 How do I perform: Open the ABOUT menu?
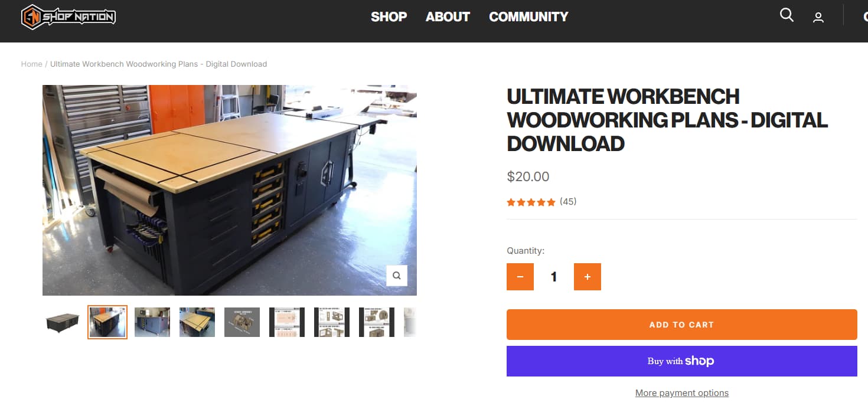(x=448, y=17)
